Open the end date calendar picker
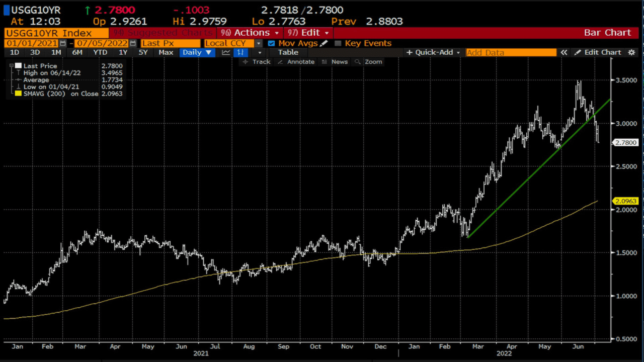 point(133,43)
